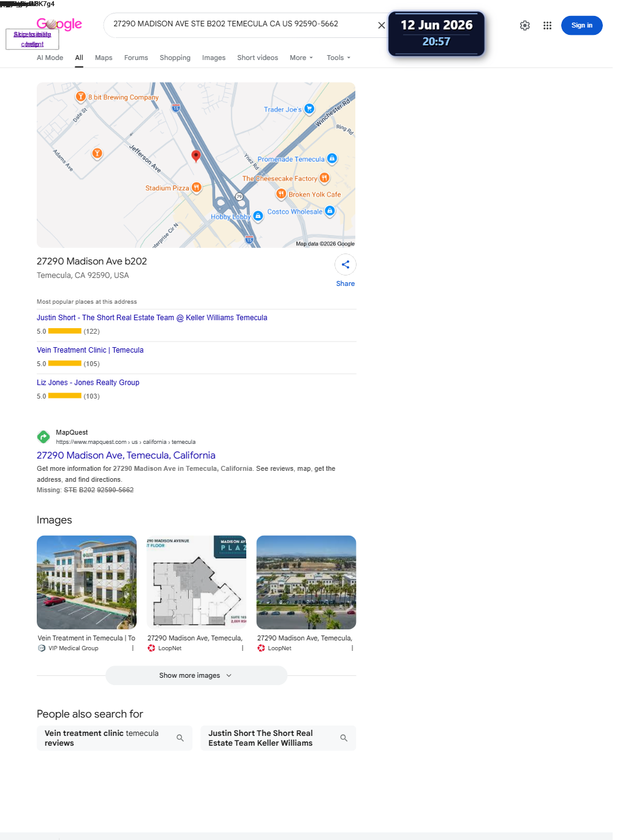The height and width of the screenshot is (840, 620).
Task: Open the Google apps grid
Action: click(548, 26)
